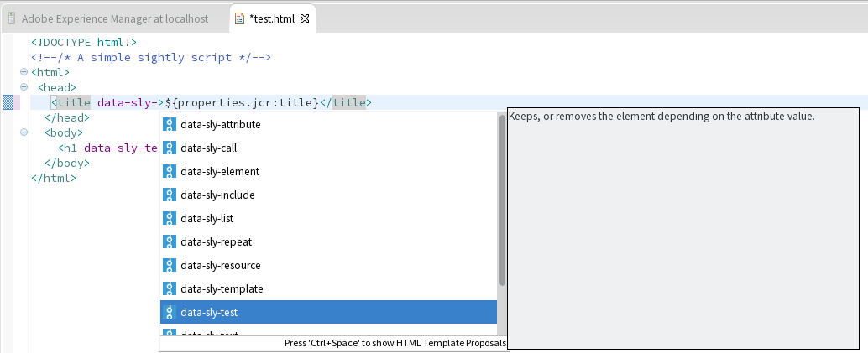Image resolution: width=868 pixels, height=353 pixels.
Task: Click the icon next to data-sly-call
Action: pyautogui.click(x=169, y=148)
